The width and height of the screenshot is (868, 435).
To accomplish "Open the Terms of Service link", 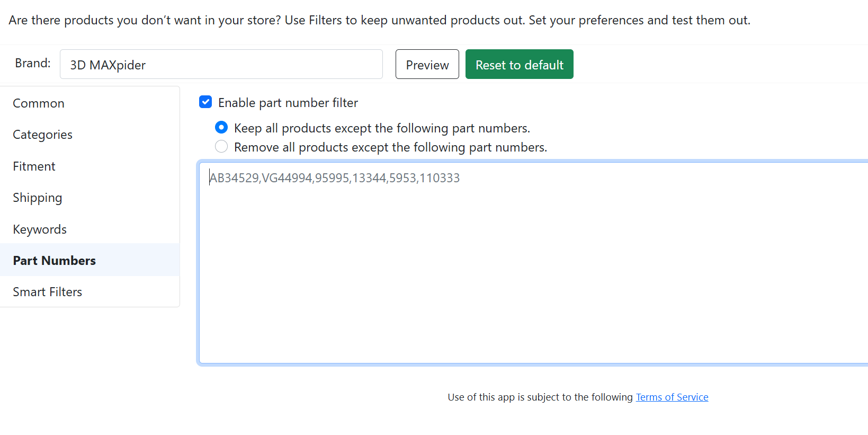I will (672, 397).
